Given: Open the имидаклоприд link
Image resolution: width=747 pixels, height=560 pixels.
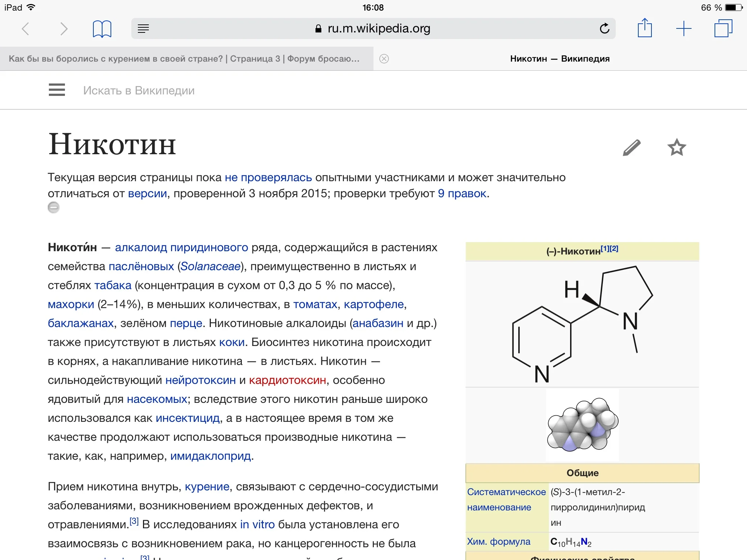Looking at the screenshot, I should click(210, 455).
